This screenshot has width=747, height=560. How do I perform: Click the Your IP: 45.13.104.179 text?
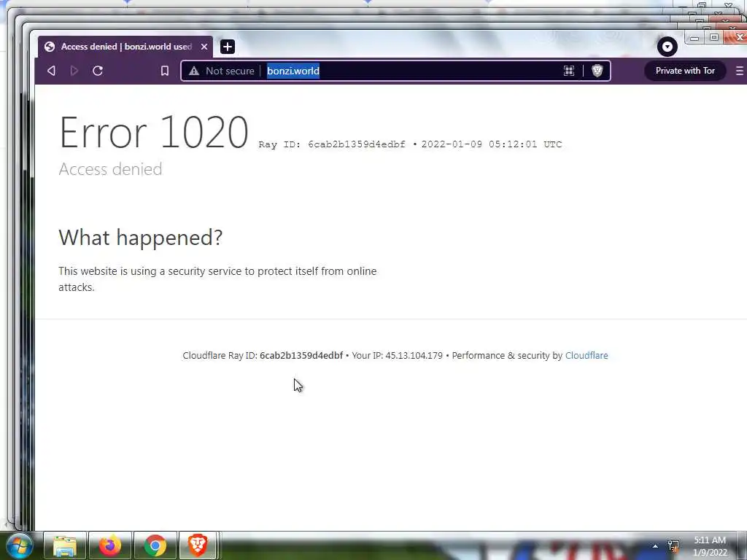click(x=398, y=356)
